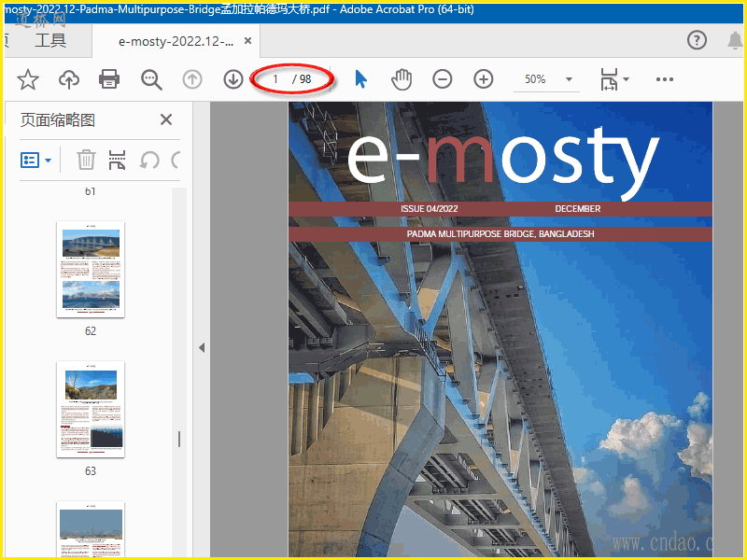Switch to the 工具 tab
Viewport: 747px width, 560px height.
tap(50, 40)
